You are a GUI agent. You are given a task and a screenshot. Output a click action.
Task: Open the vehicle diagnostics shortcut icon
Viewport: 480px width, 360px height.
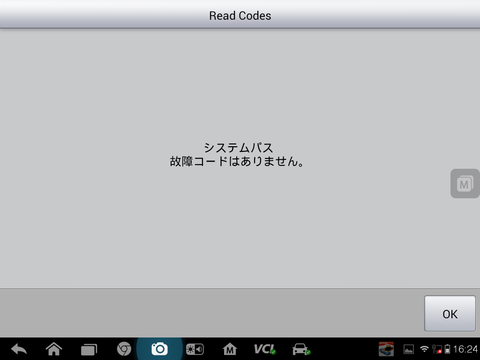301,349
